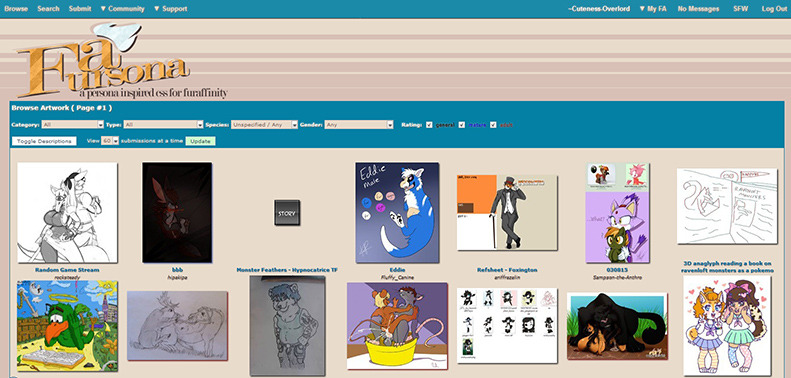The image size is (791, 378).
Task: Expand the Species dropdown
Action: (x=264, y=125)
